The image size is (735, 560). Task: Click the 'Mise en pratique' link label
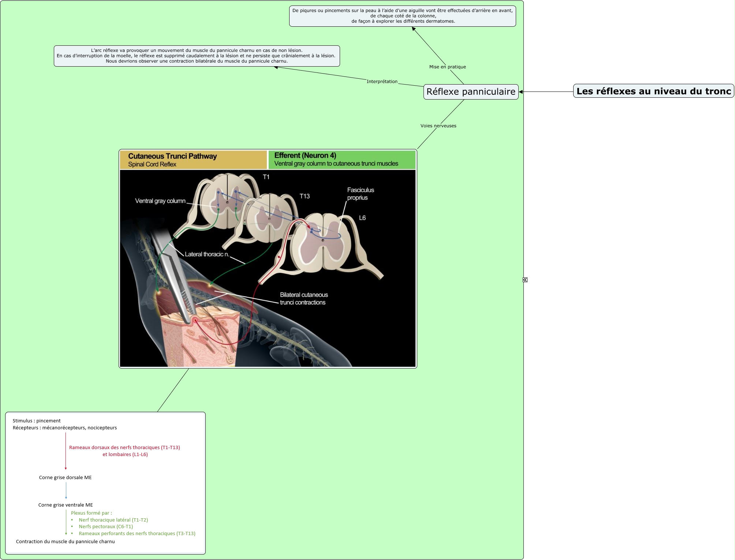click(447, 67)
